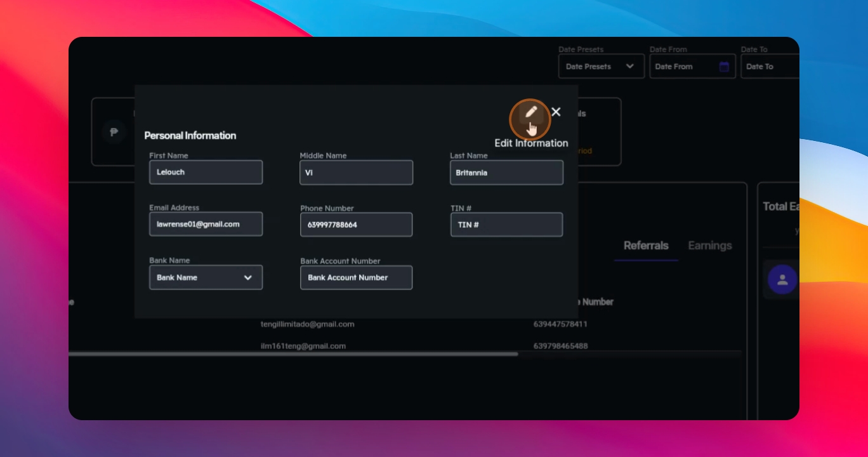Select the Middle Name field with Vi
Screen dimensions: 868x457
click(x=356, y=173)
